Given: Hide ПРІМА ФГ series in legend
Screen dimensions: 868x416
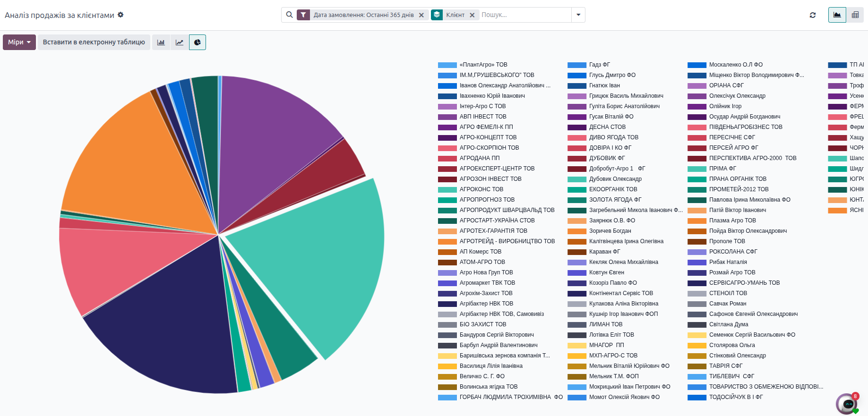Looking at the screenshot, I should click(722, 169).
